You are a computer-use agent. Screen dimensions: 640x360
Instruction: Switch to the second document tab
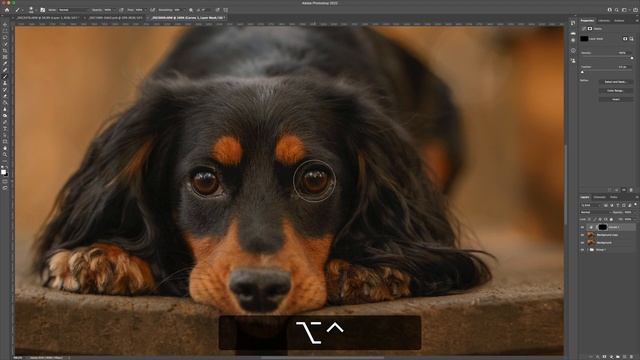[x=116, y=18]
